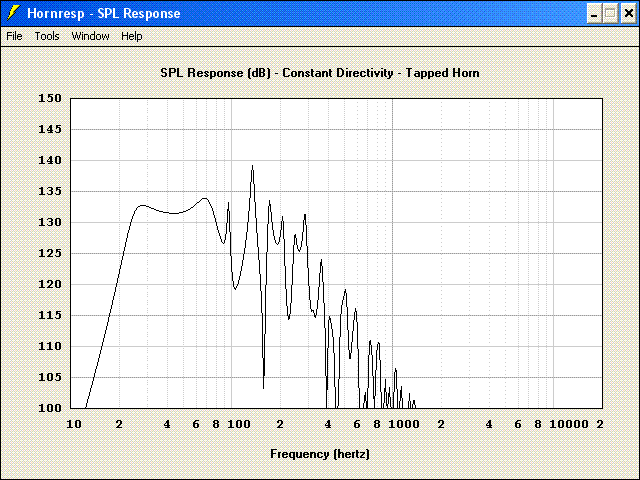Open the Tools menu
Viewport: 640px width, 480px height.
pos(47,36)
